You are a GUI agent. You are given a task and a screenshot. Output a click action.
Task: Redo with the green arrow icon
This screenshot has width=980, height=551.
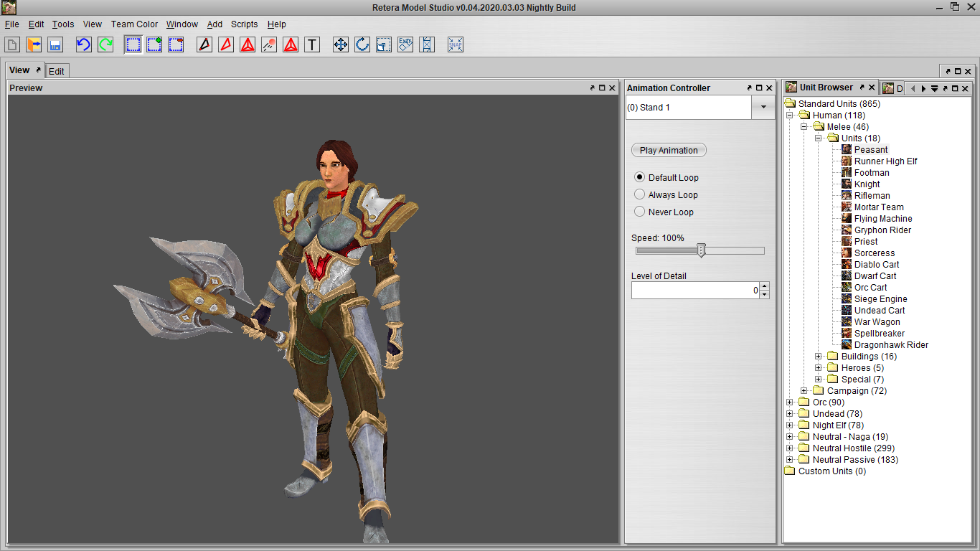[x=105, y=44]
